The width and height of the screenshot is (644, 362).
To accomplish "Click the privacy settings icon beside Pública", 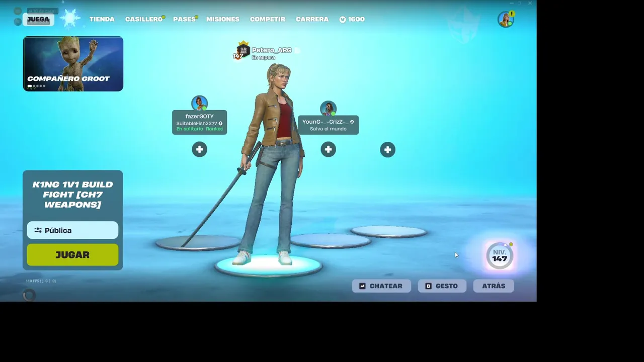I will tap(38, 230).
